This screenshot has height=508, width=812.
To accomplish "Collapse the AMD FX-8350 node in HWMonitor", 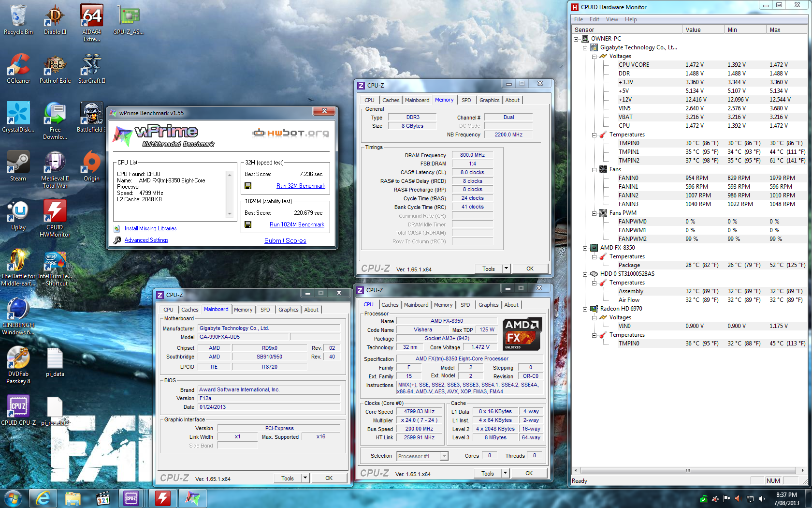I will pyautogui.click(x=585, y=248).
